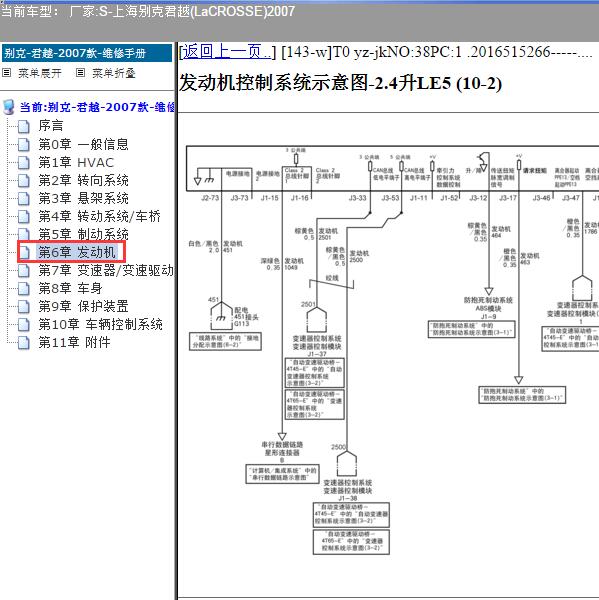Click the J1-37 变速器控制模块 label

pos(317,346)
